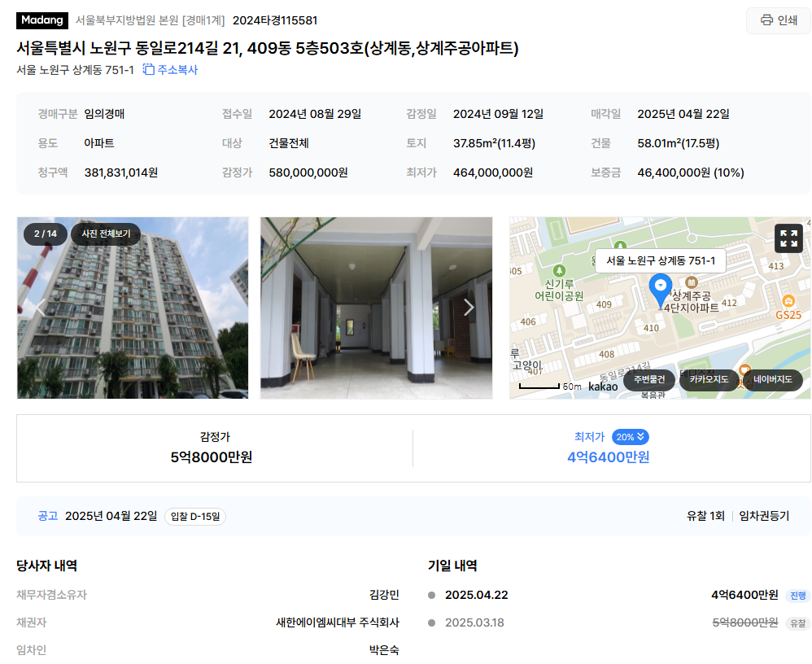Open the 네이버지도 map link
The height and width of the screenshot is (664, 812).
coord(773,380)
